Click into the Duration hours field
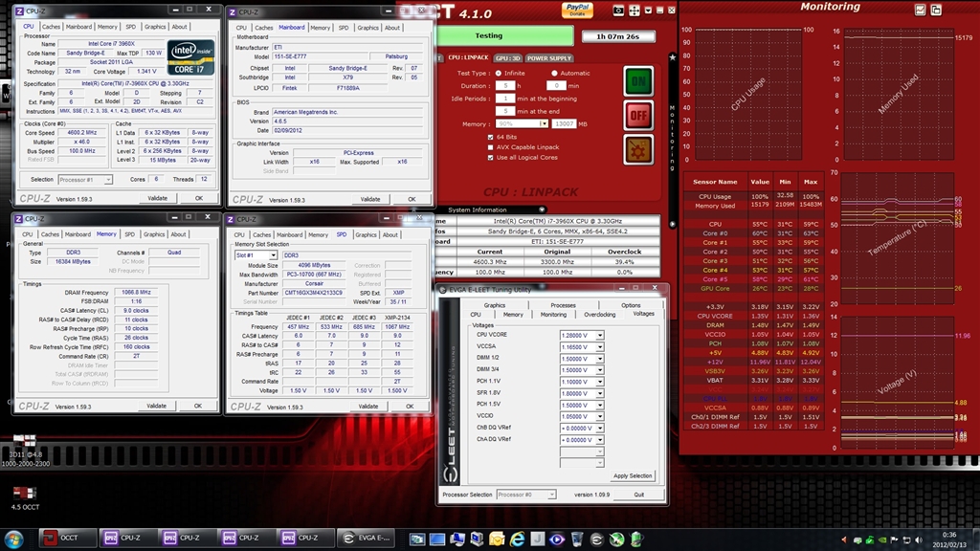 (506, 85)
